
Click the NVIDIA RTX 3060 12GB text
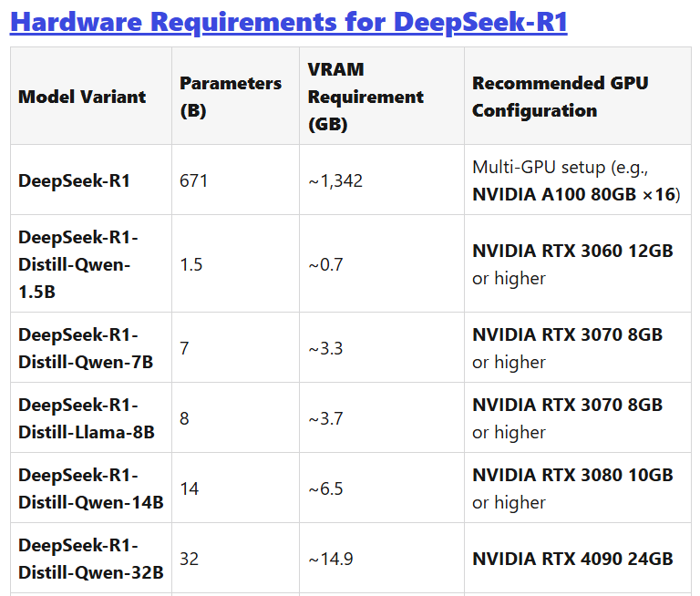(572, 251)
